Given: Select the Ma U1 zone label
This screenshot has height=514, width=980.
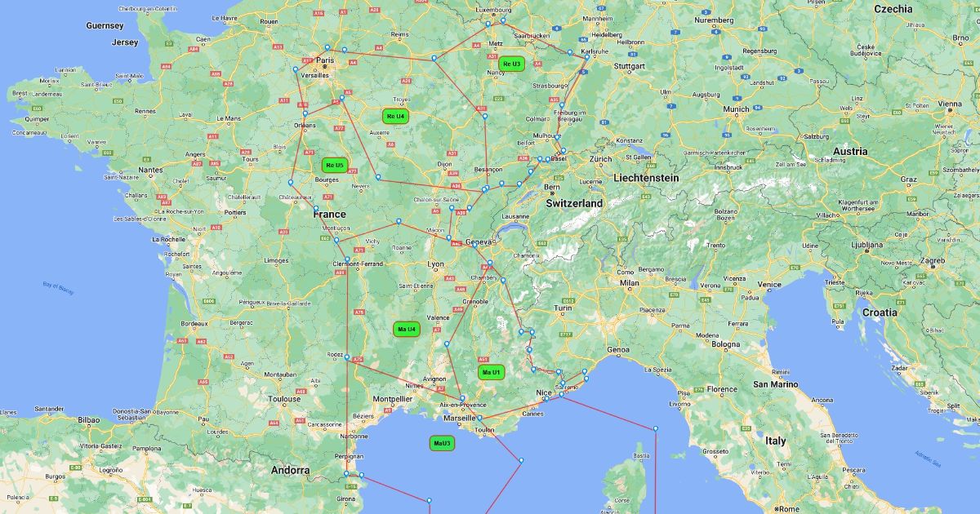Looking at the screenshot, I should [491, 372].
